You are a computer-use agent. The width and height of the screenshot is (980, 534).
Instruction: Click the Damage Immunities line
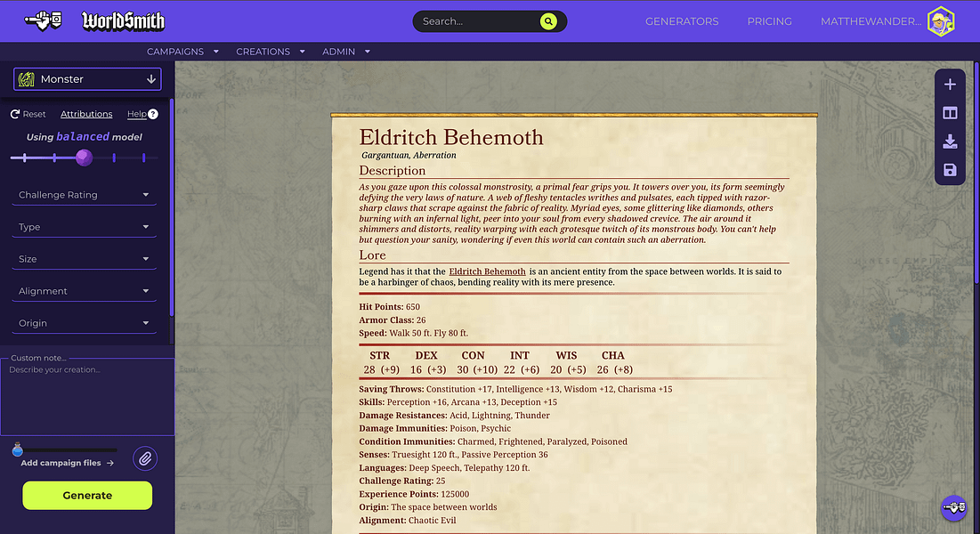pos(435,428)
